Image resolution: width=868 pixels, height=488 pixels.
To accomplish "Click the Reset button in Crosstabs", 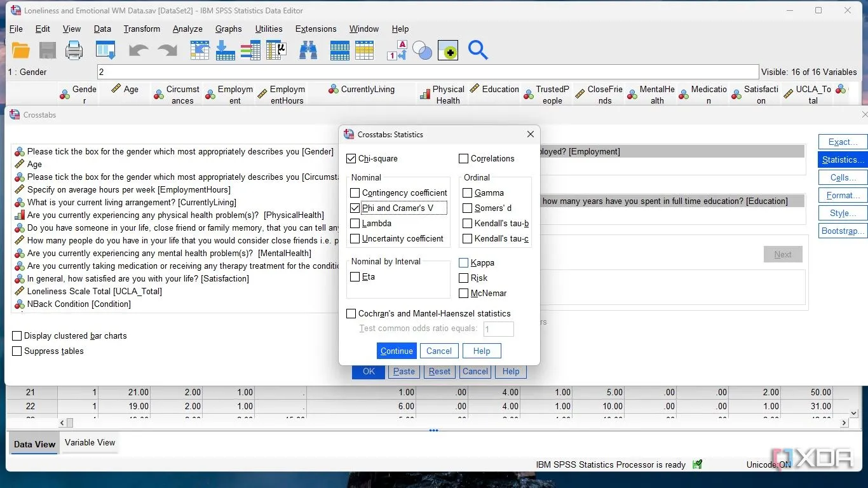I will 440,371.
